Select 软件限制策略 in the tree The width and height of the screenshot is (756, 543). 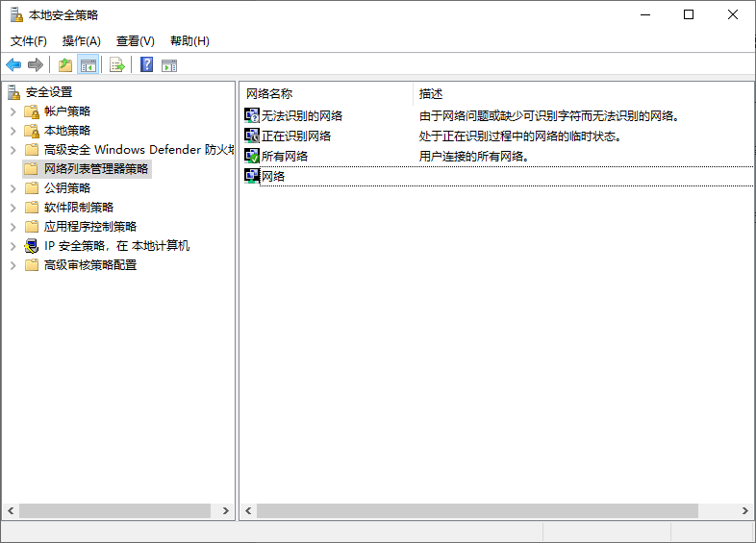(79, 208)
